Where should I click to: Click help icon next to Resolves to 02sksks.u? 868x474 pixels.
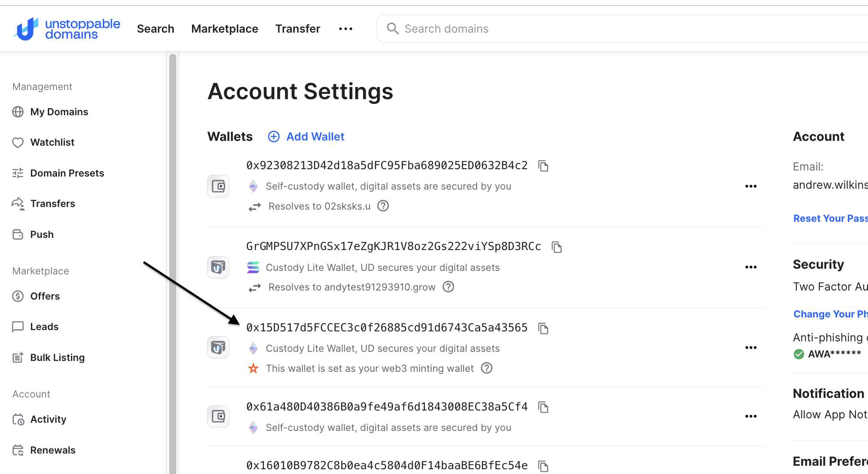(383, 206)
